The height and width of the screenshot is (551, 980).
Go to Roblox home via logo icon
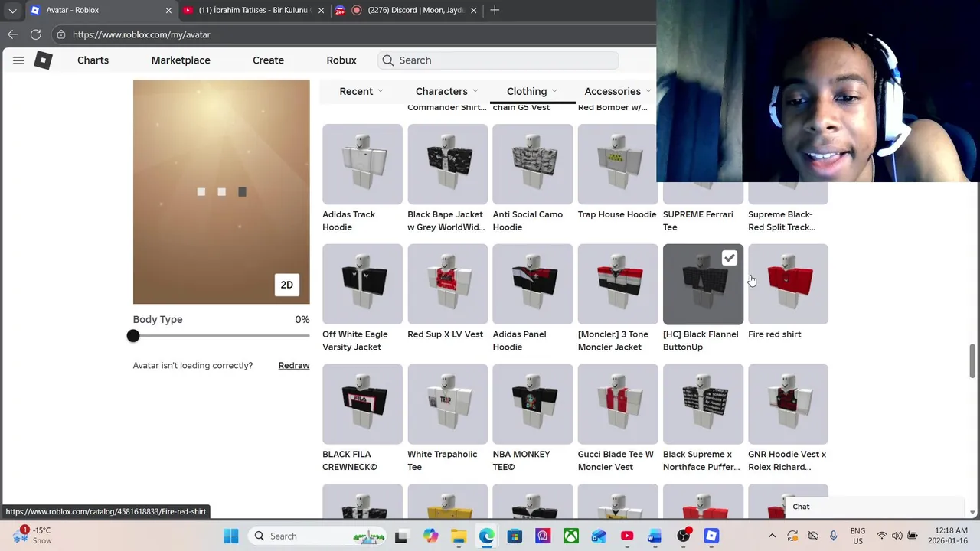[x=43, y=60]
